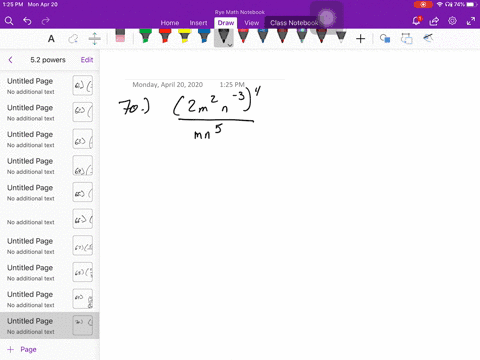Tap the red screen recording indicator
The width and height of the screenshot is (480, 360).
[x=423, y=4]
